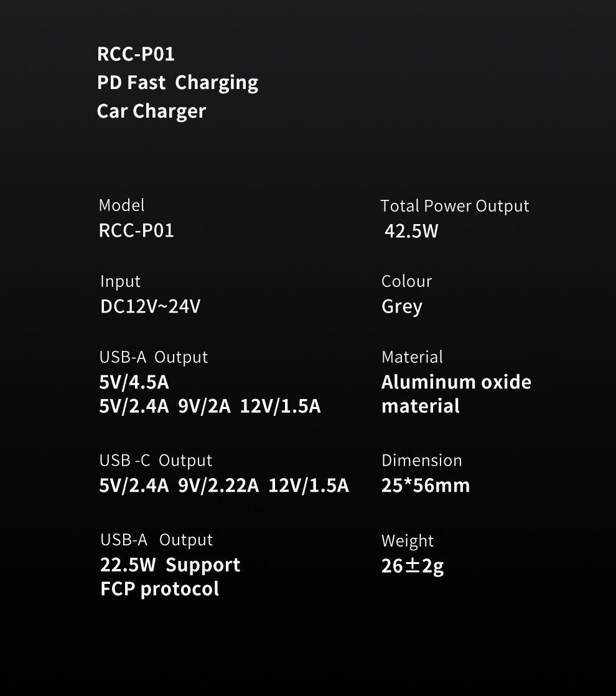
Task: Select the 9V/2A USB-A output spec
Action: [x=204, y=406]
